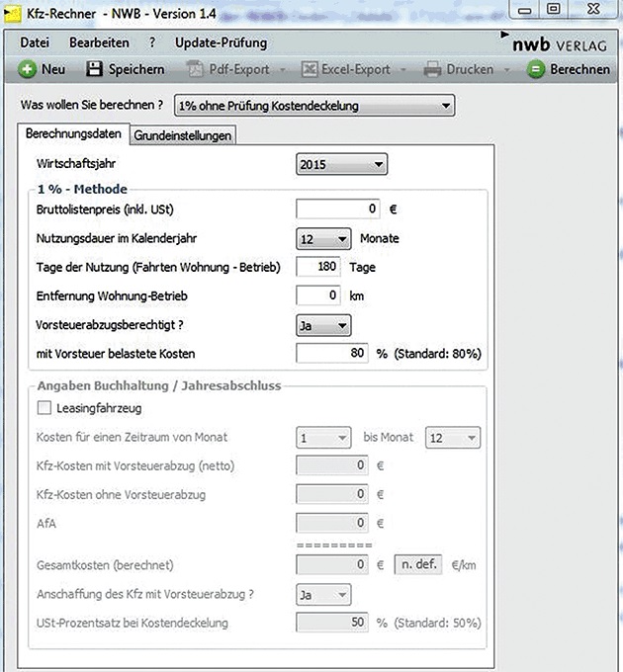Screen dimensions: 623x672
Task: Click the Drucken printer icon
Action: (x=432, y=69)
